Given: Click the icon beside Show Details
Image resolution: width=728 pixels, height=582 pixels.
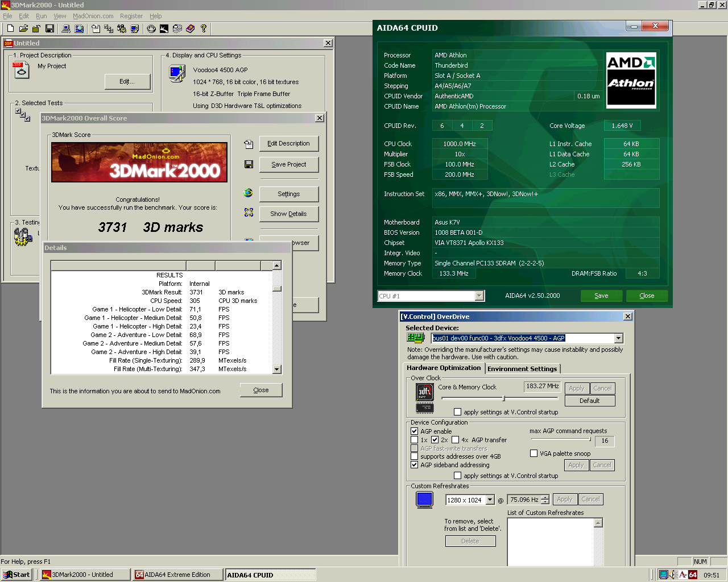Looking at the screenshot, I should [249, 213].
